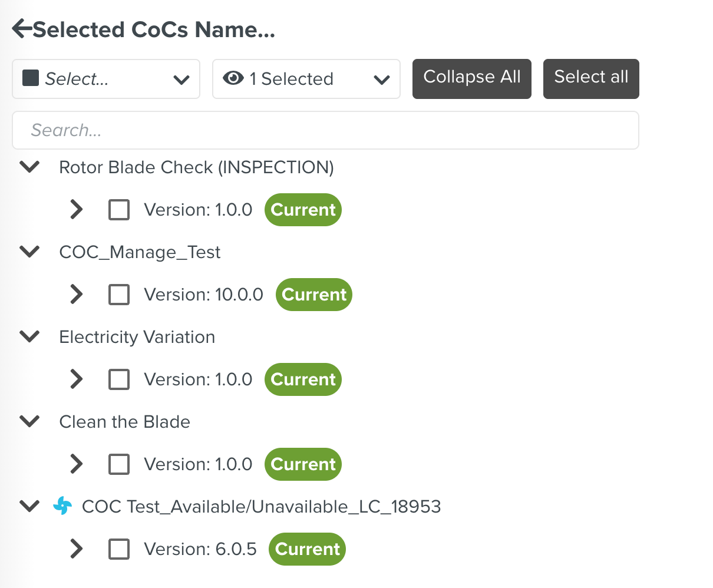Click the turbine icon next to COC Test_Available
The height and width of the screenshot is (588, 713).
click(x=62, y=506)
